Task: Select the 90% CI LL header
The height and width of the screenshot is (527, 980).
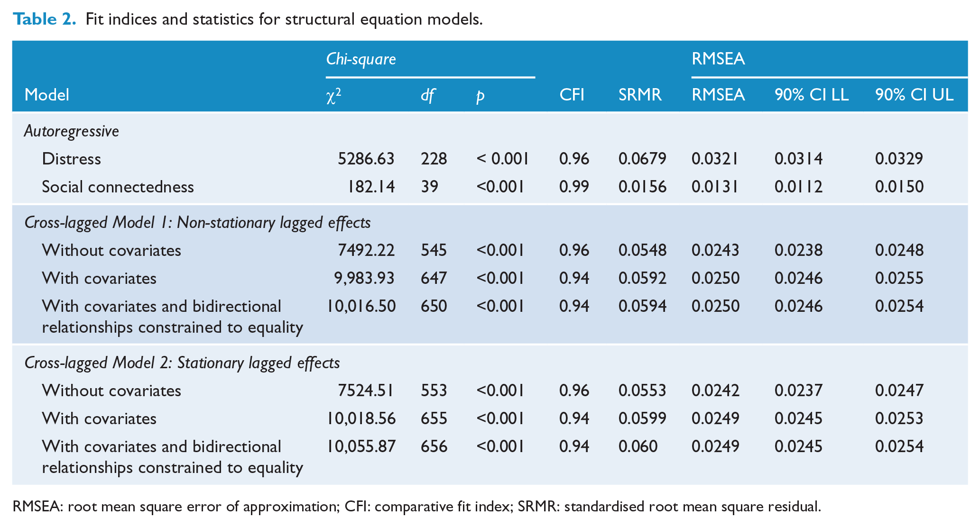Action: (812, 95)
